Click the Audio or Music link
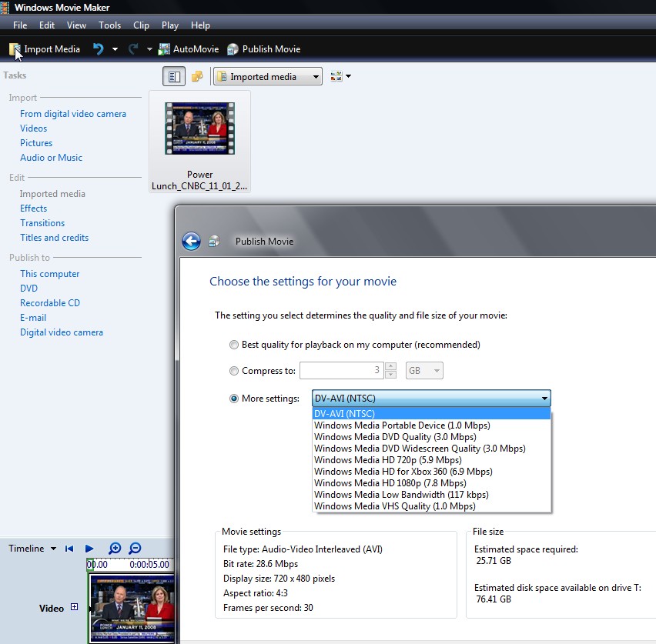 coord(51,158)
